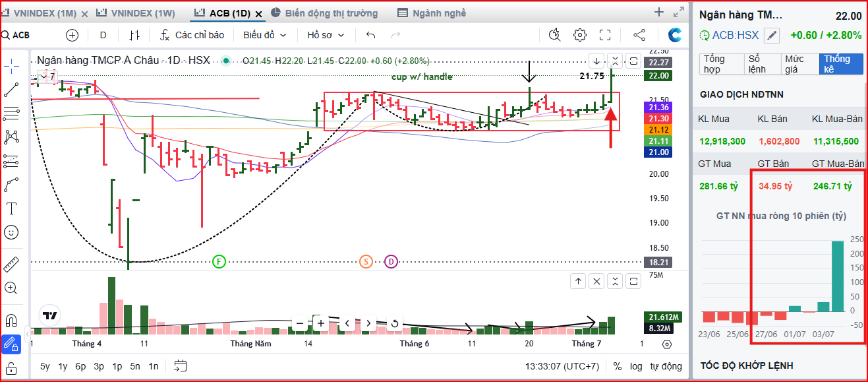Screen dimensions: 868x382
Task: Toggle percent scale
Action: pyautogui.click(x=617, y=366)
